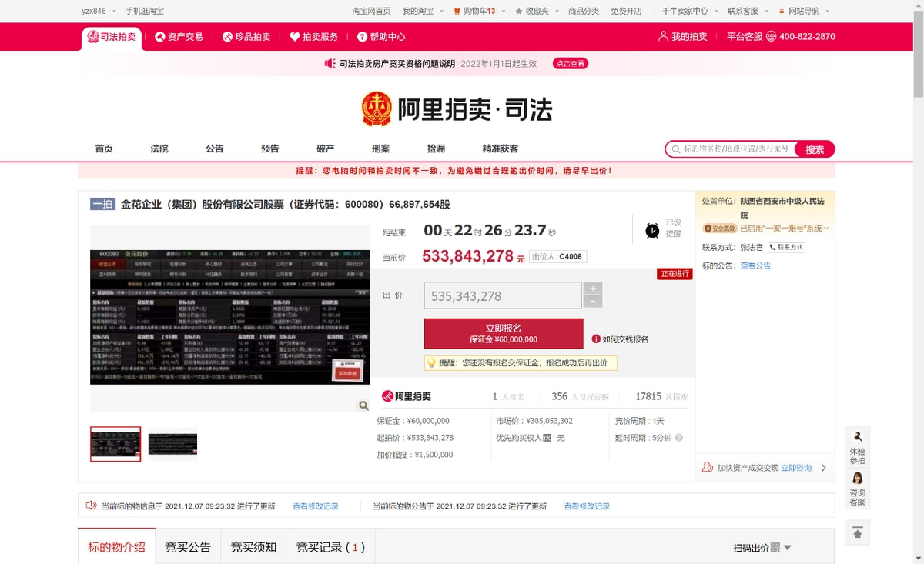
Task: Click the red info icon beside 如何交钱报名
Action: (596, 339)
